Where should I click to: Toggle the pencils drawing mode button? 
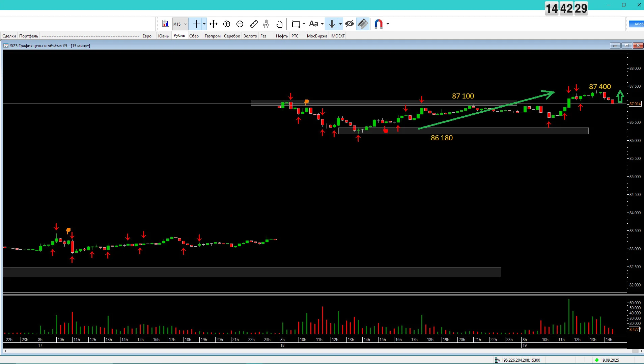[363, 24]
